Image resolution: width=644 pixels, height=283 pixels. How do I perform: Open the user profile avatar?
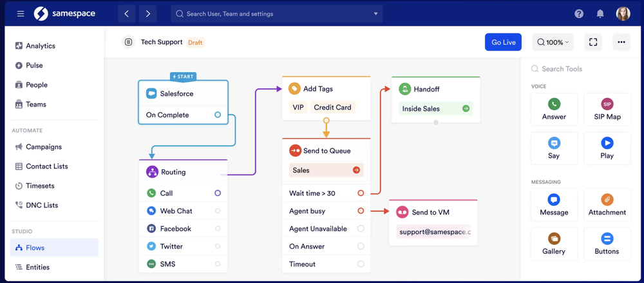pyautogui.click(x=623, y=14)
